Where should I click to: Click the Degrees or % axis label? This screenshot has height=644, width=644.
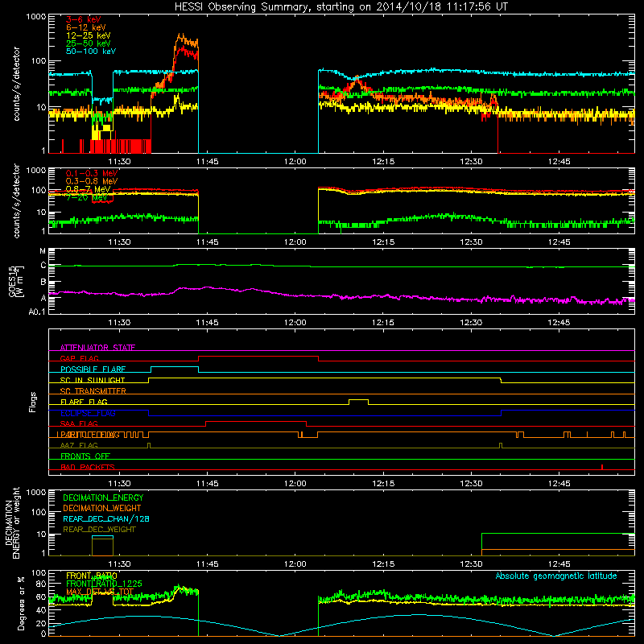(x=21, y=603)
